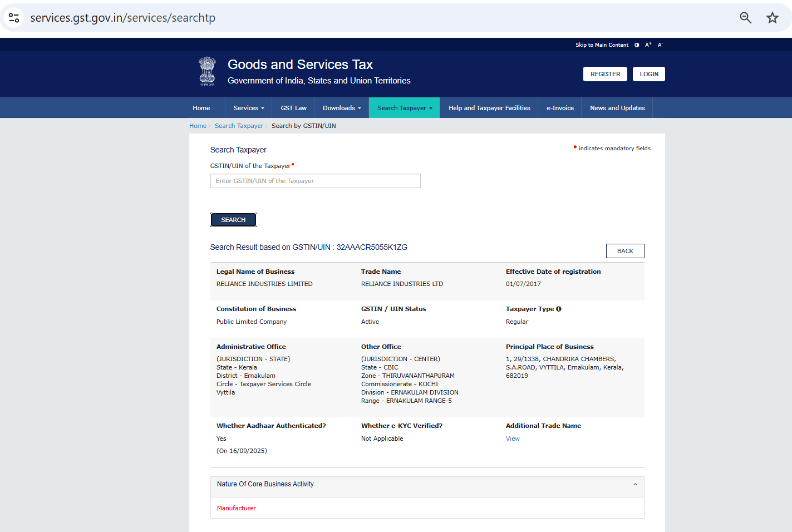
Task: Toggle the high contrast mode icon
Action: [637, 45]
